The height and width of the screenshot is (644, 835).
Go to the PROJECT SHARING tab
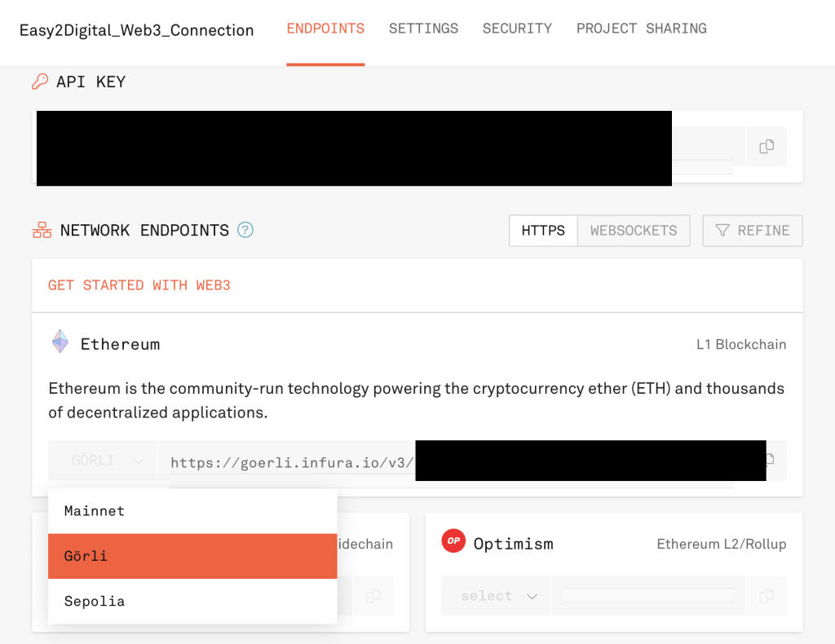click(x=642, y=29)
